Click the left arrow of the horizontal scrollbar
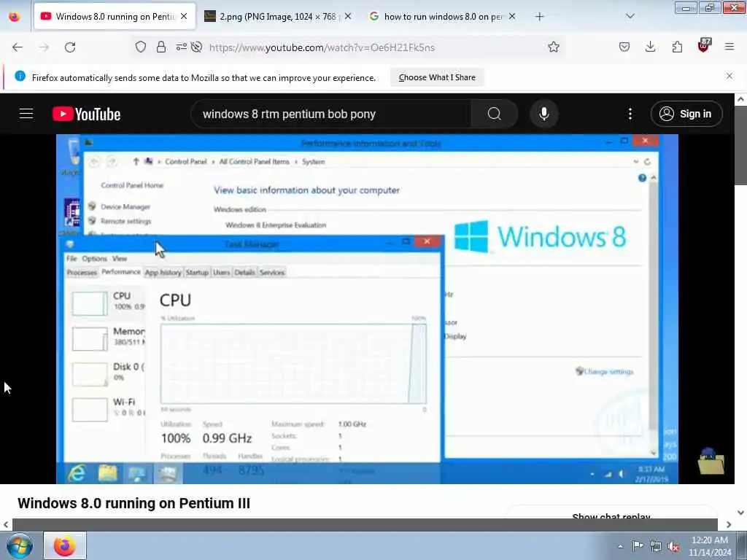The width and height of the screenshot is (747, 560). pos(6,524)
